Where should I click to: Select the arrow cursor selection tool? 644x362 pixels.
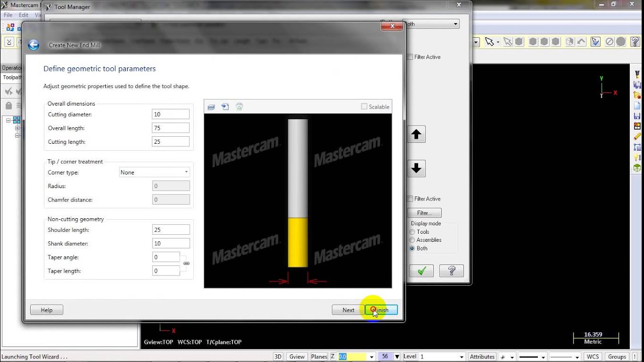point(489,42)
